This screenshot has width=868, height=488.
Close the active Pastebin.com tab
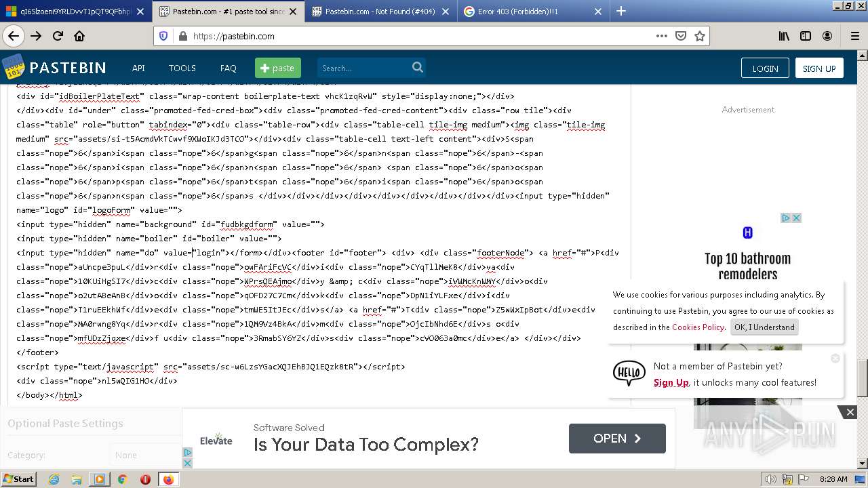pos(293,11)
